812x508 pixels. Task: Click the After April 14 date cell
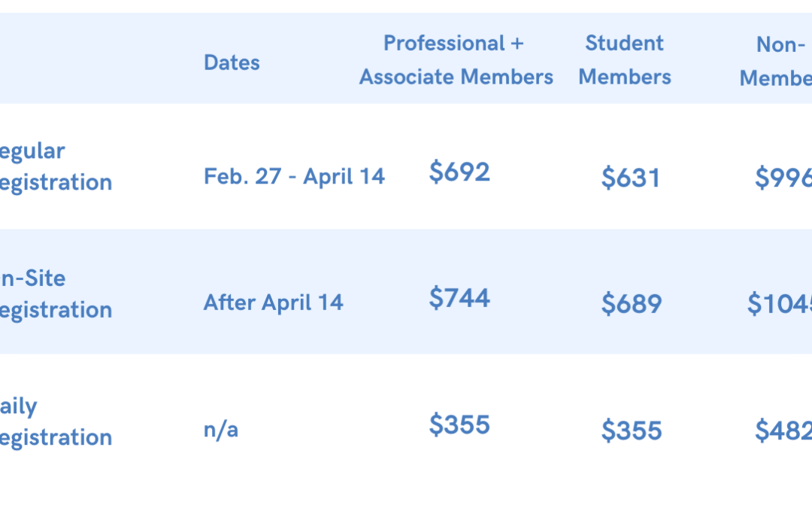(x=274, y=303)
